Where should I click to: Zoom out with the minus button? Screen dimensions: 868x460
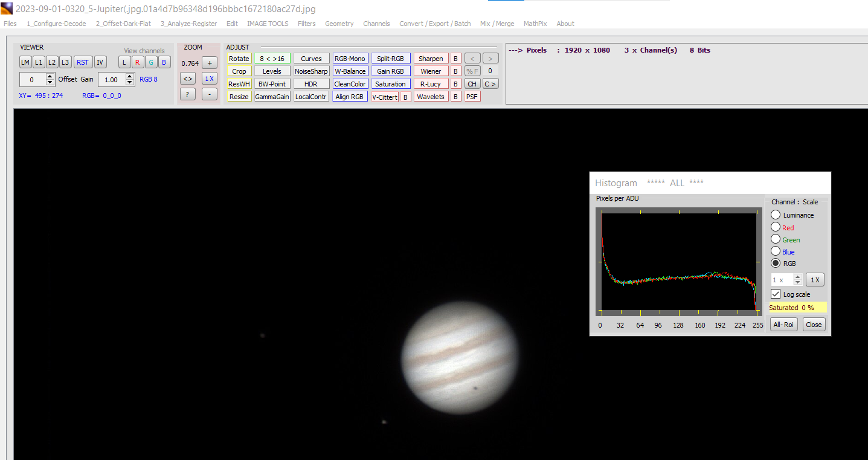click(x=209, y=94)
